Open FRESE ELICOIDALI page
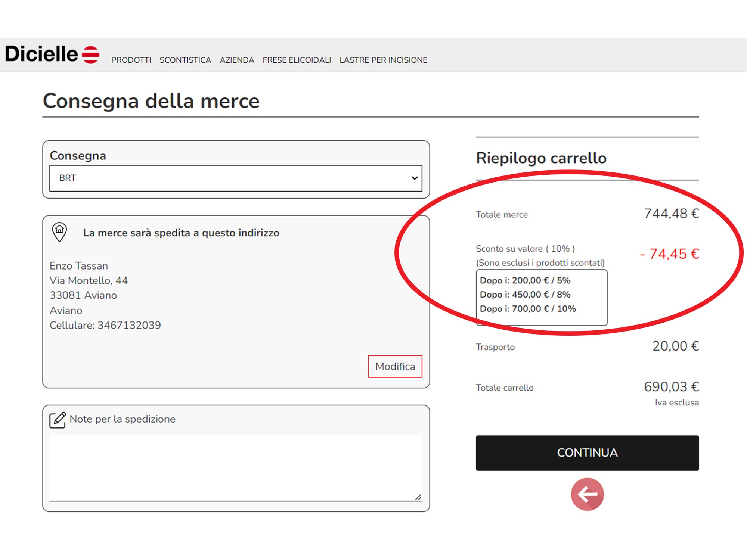747x560 pixels. [x=297, y=60]
